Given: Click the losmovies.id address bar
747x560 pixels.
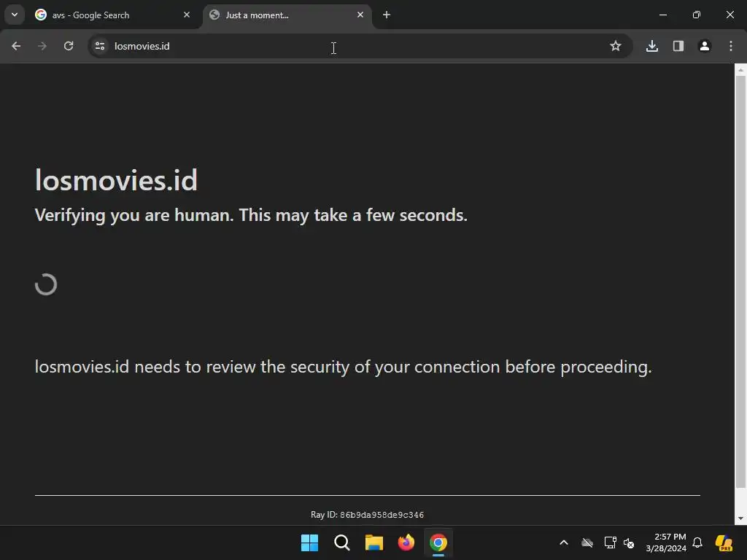Looking at the screenshot, I should (360, 46).
